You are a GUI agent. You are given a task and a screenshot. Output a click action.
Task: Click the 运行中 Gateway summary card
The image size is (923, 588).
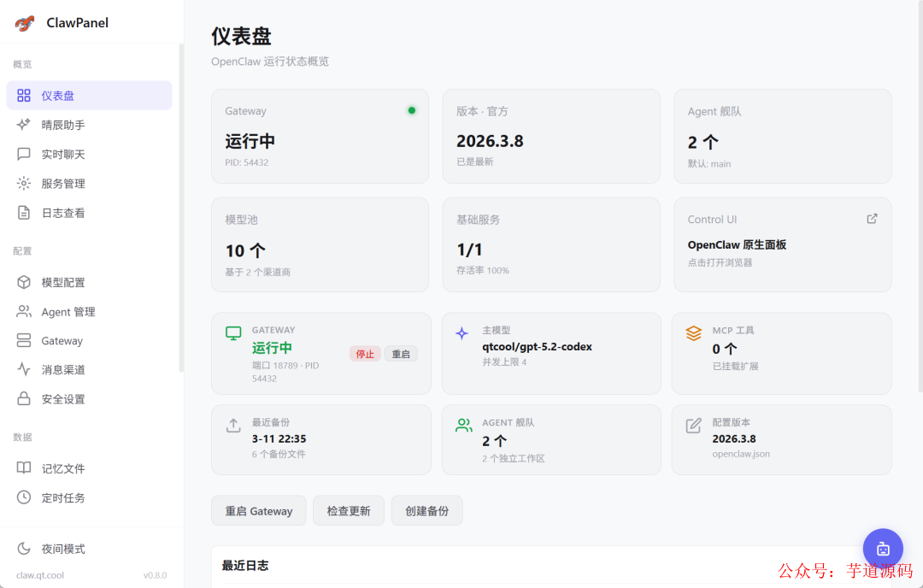[x=320, y=136]
